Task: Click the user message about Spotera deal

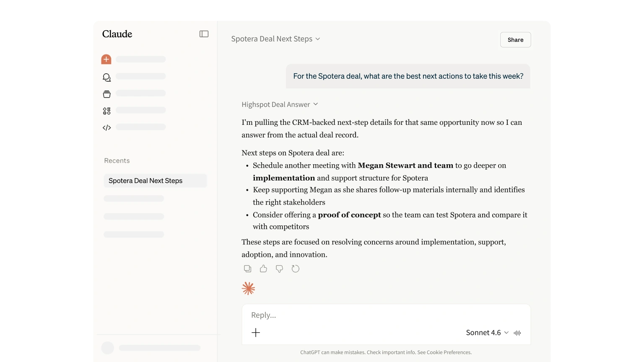Action: (408, 76)
